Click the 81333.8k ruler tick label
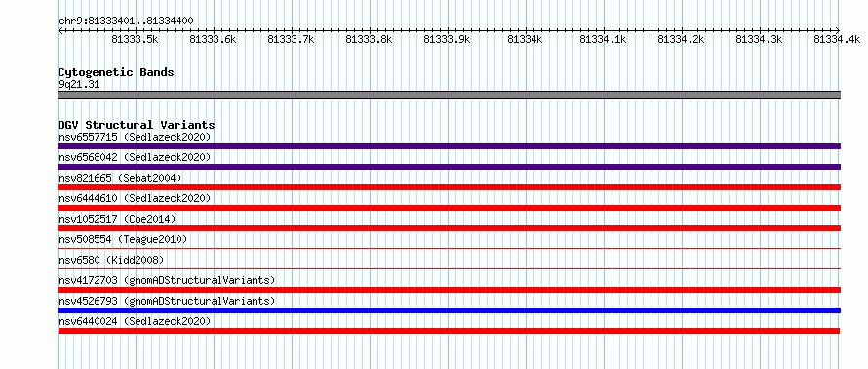 point(370,40)
